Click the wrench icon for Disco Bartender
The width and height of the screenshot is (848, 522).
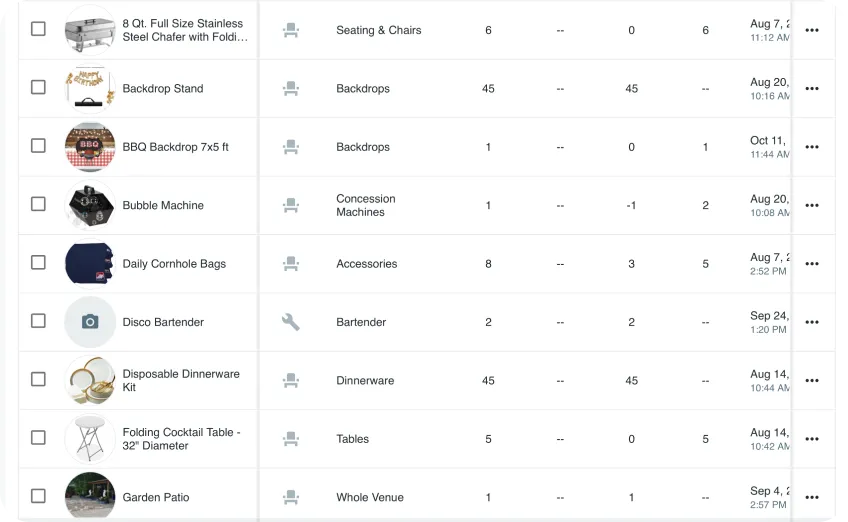point(291,322)
